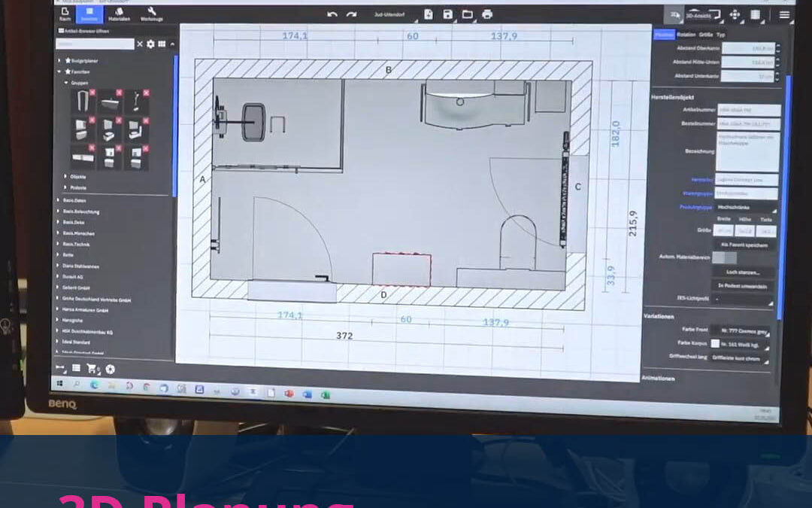Open the IES-Lichtprofil dropdown

[x=742, y=299]
